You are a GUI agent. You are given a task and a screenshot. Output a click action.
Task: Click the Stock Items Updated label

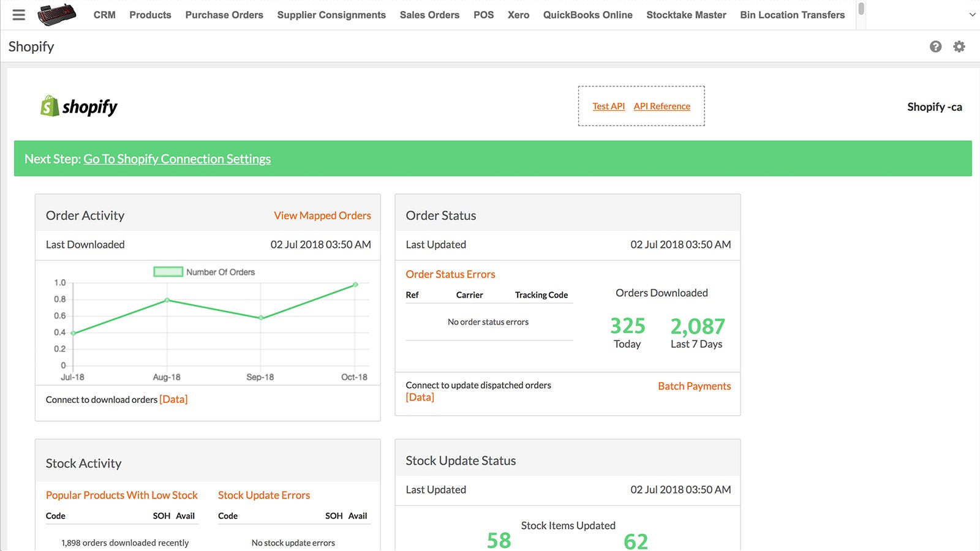pos(568,526)
